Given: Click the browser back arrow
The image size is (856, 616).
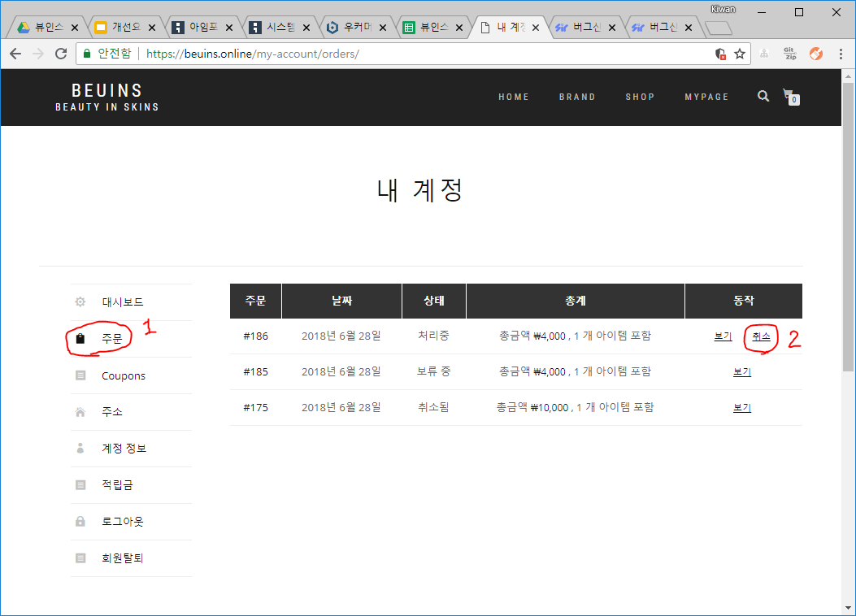Looking at the screenshot, I should point(15,54).
